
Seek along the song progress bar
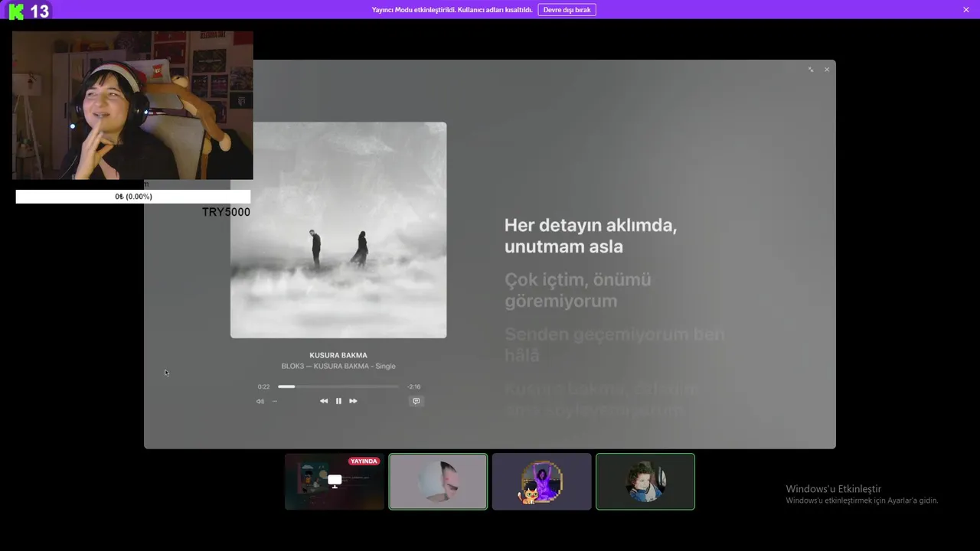coord(338,386)
